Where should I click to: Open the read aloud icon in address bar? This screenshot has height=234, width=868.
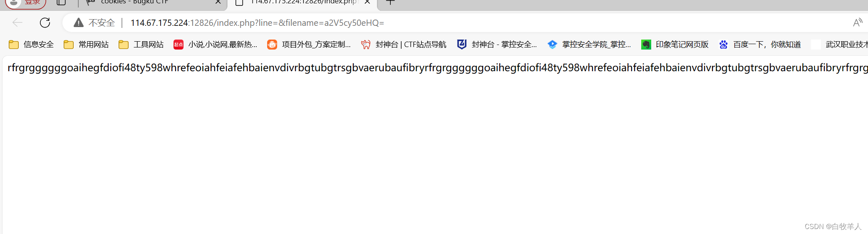pyautogui.click(x=858, y=22)
